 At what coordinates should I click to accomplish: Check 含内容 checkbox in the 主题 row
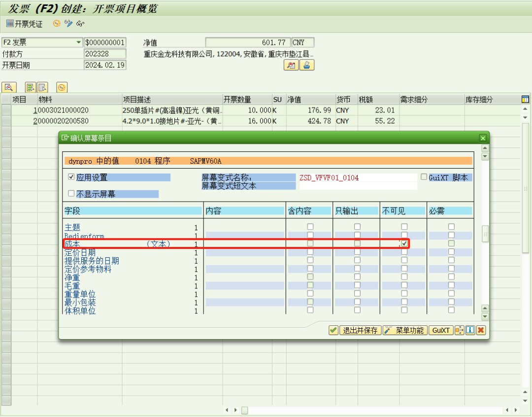(x=310, y=227)
